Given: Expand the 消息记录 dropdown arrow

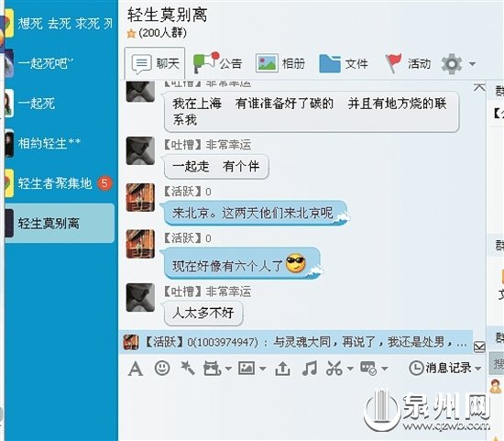Looking at the screenshot, I should click(x=477, y=369).
